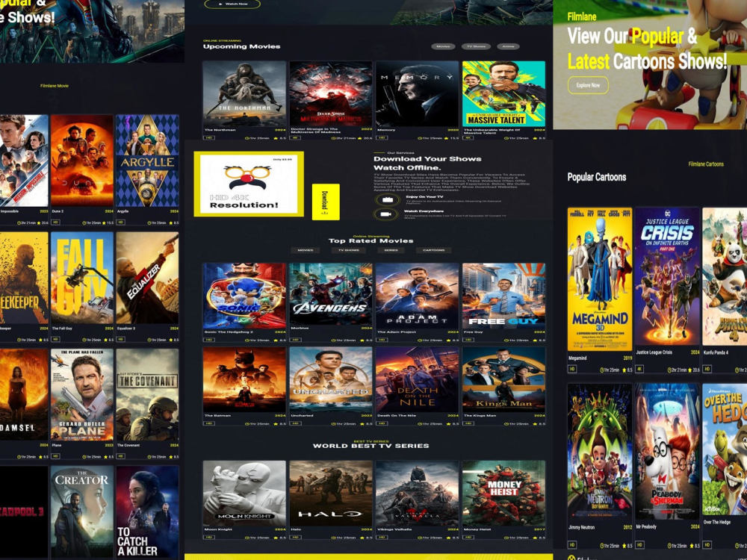The width and height of the screenshot is (747, 560).
Task: Open the Massive Talent movie poster
Action: point(504,94)
